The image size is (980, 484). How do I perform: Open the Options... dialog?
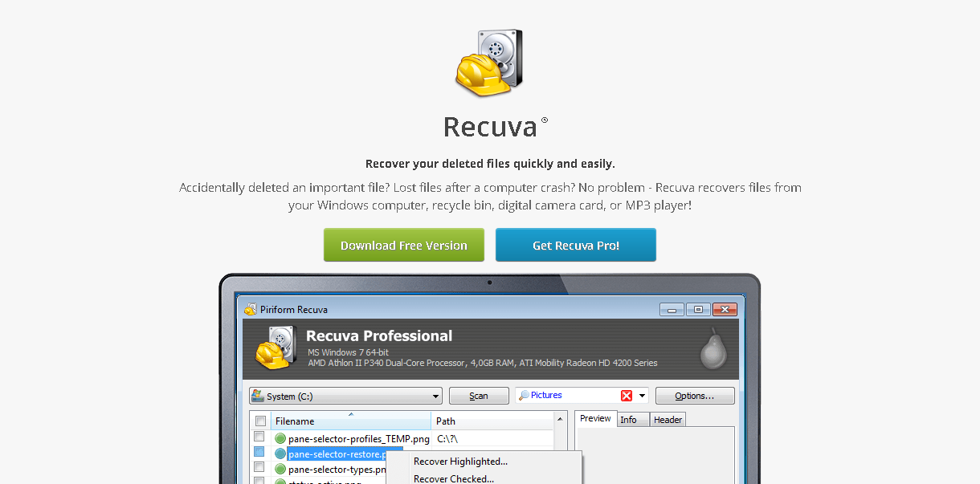pos(695,396)
